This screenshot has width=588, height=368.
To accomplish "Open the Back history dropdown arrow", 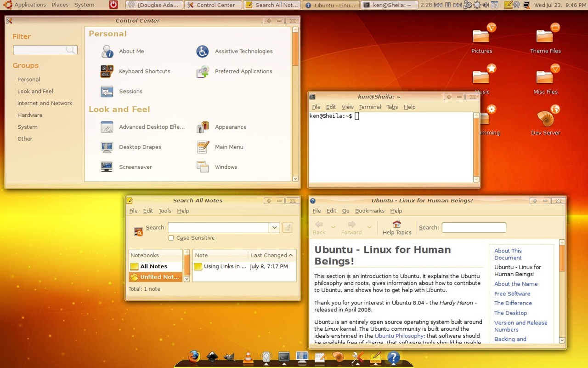I will (333, 227).
